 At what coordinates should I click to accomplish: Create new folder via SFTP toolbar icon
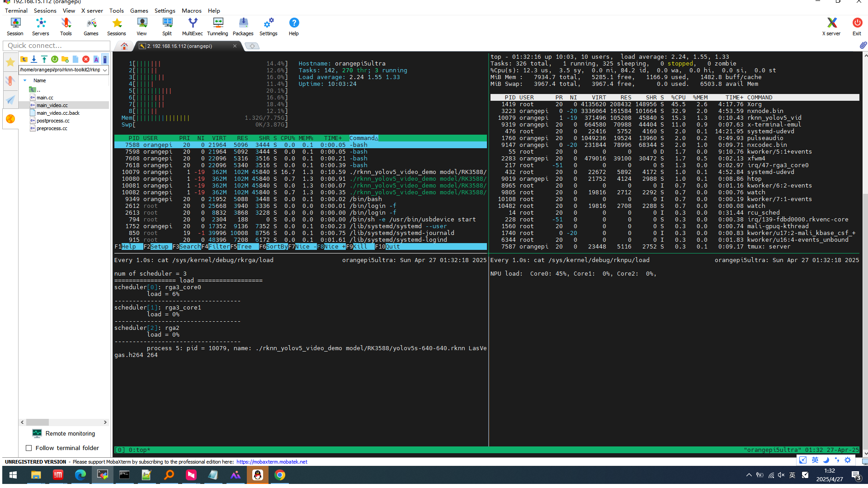[x=65, y=59]
